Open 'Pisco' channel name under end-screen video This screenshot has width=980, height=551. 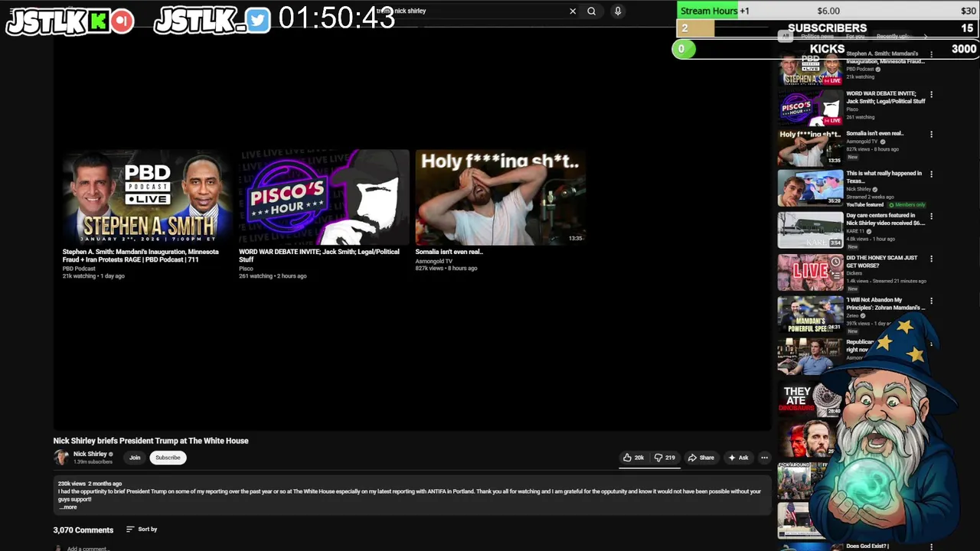[246, 269]
